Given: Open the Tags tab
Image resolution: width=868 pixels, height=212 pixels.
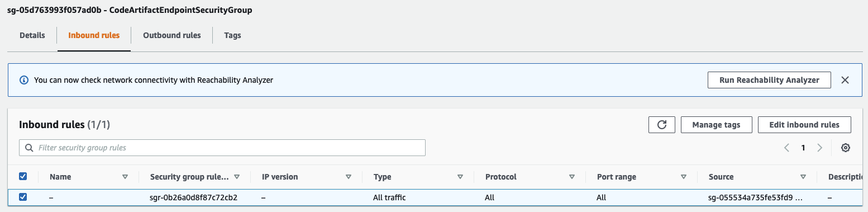Looking at the screenshot, I should [232, 35].
